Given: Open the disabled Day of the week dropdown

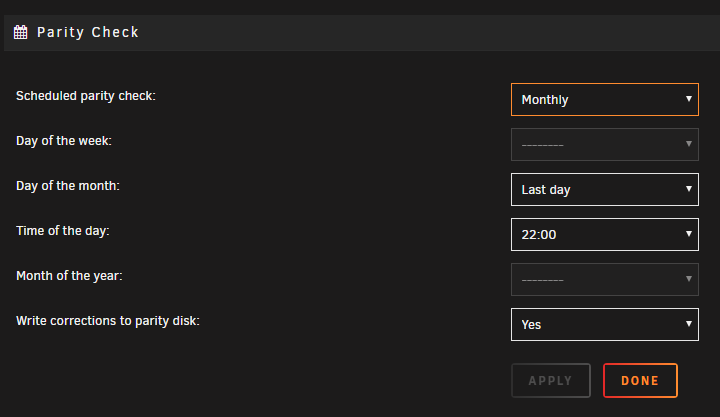Looking at the screenshot, I should point(605,144).
